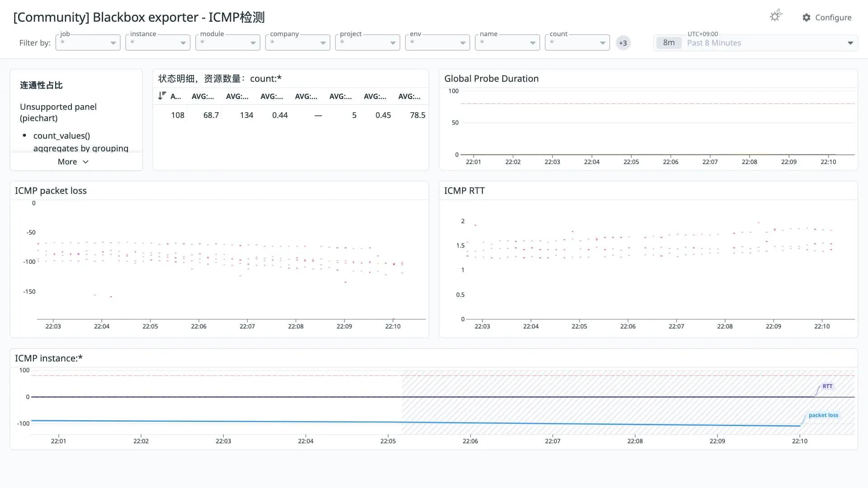This screenshot has width=868, height=488.
Task: Click the sort icon in table header
Action: (162, 96)
